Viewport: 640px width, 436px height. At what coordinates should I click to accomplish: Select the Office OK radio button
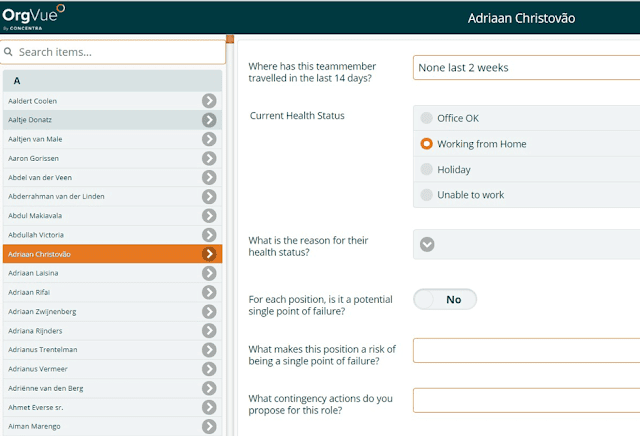click(428, 118)
